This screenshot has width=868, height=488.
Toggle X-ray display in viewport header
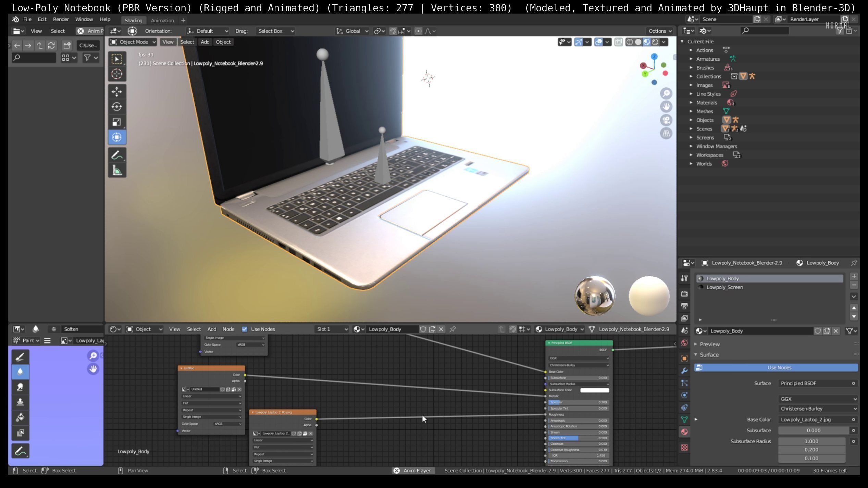(618, 42)
